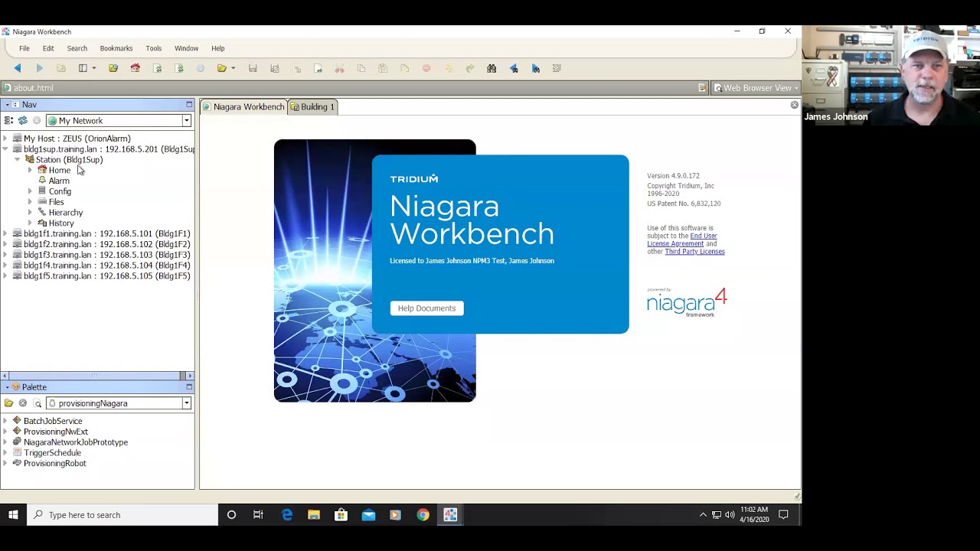Open the My Network dropdown arrow
The image size is (980, 551).
tap(186, 121)
